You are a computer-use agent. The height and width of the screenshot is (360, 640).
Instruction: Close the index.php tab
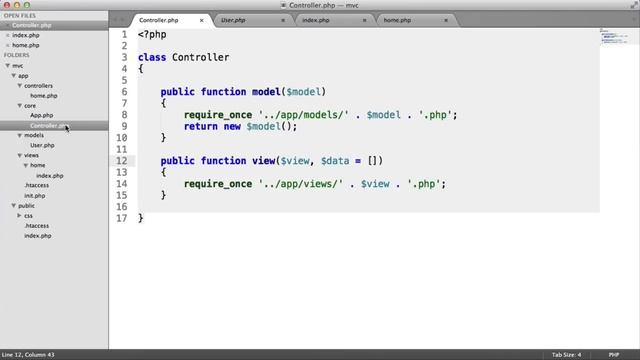pos(364,20)
